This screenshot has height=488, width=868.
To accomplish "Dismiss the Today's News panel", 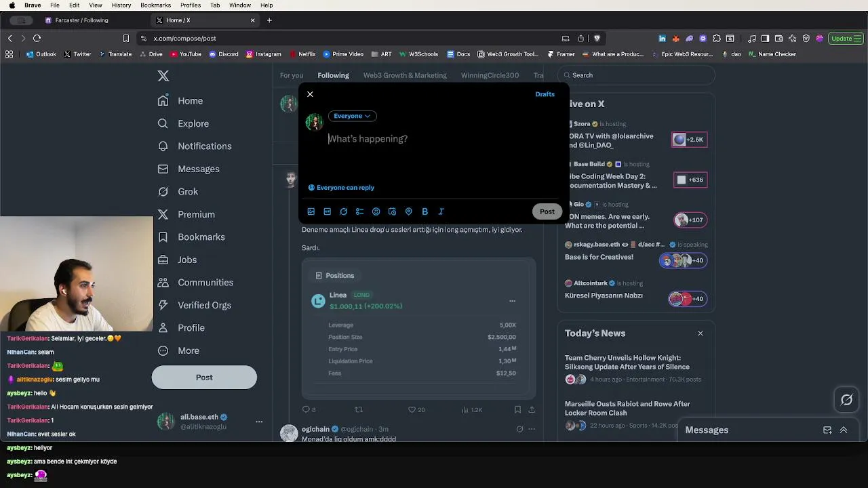I will tap(701, 333).
